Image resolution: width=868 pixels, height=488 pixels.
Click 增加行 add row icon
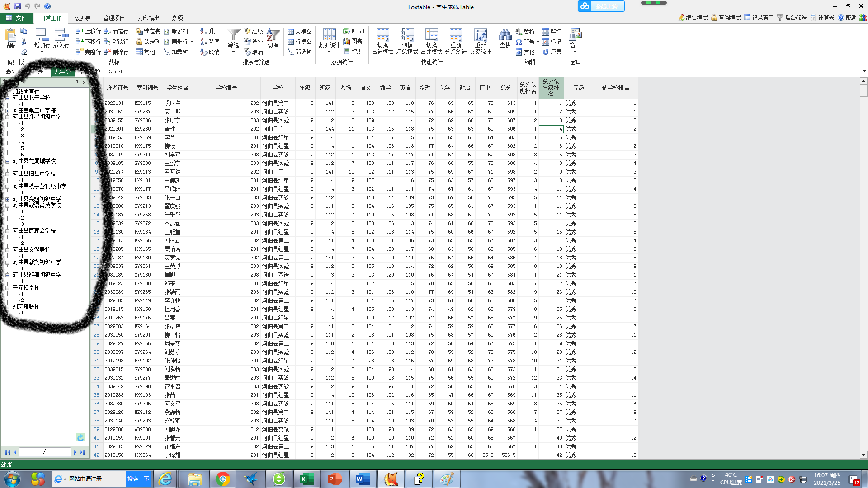tap(42, 38)
